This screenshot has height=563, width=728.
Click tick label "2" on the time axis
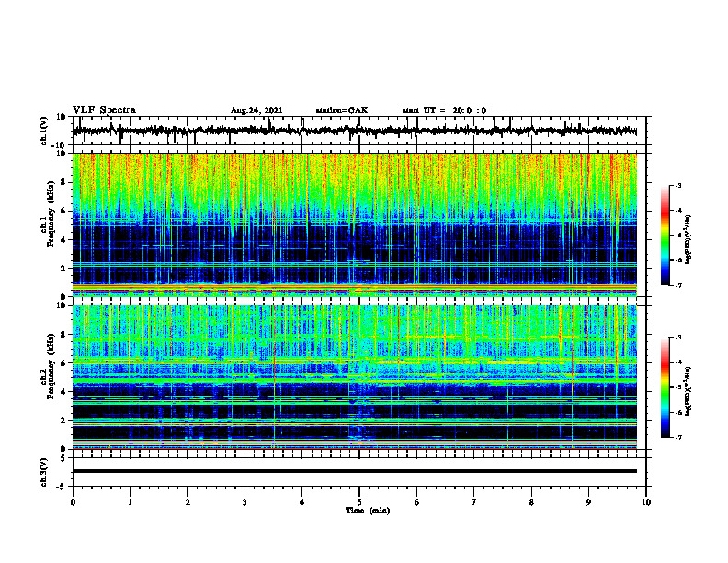(188, 502)
